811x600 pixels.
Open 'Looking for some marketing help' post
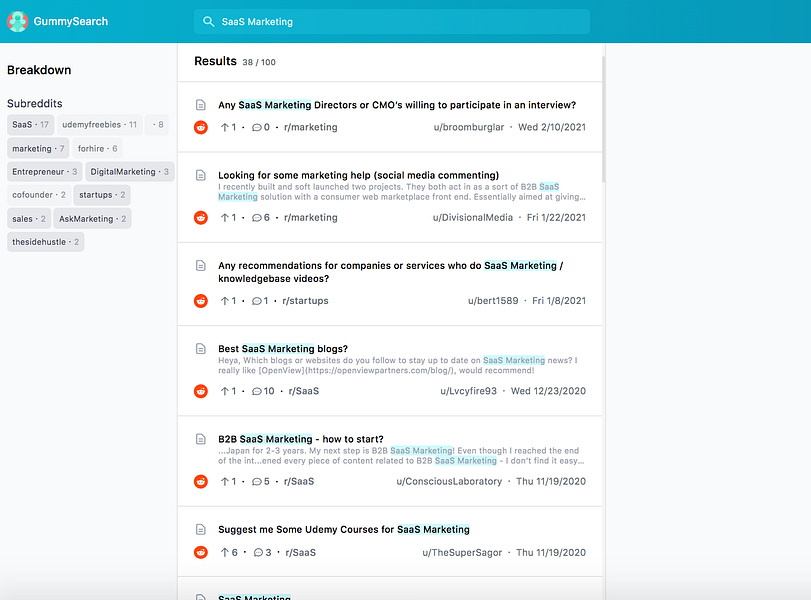pos(358,175)
